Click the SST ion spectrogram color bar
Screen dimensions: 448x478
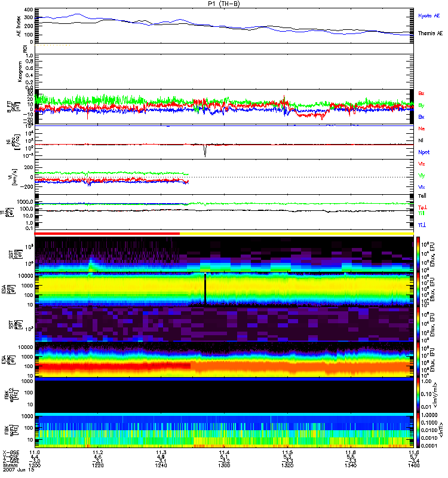click(418, 255)
